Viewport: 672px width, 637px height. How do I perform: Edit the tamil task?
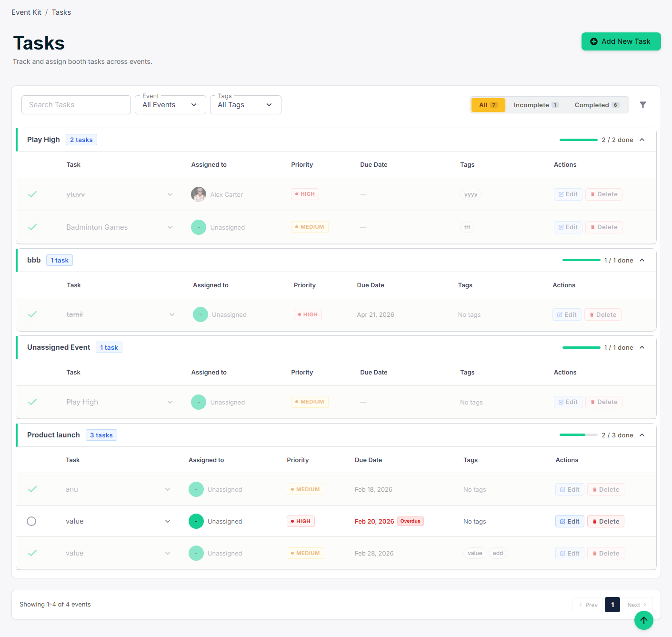(x=567, y=314)
